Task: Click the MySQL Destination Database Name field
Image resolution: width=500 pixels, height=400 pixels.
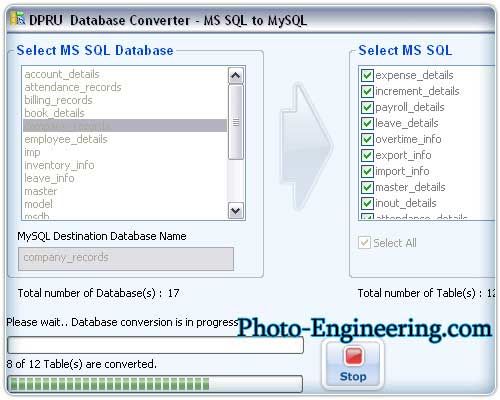Action: pos(126,258)
